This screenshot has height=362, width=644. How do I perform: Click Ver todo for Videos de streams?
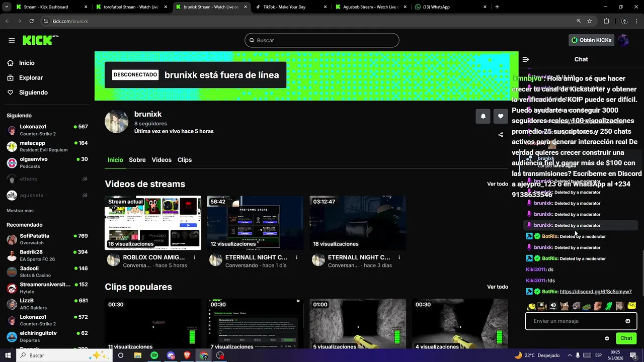coord(498,184)
